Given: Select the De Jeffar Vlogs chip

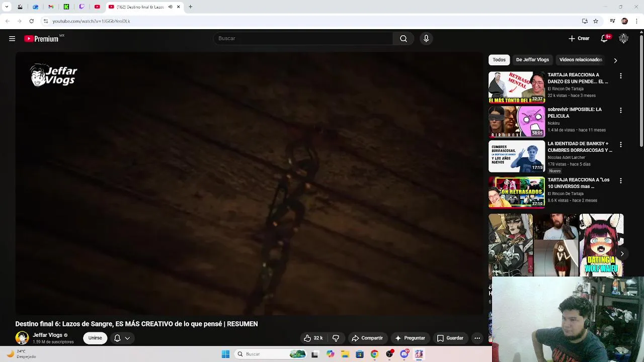Looking at the screenshot, I should [x=532, y=60].
